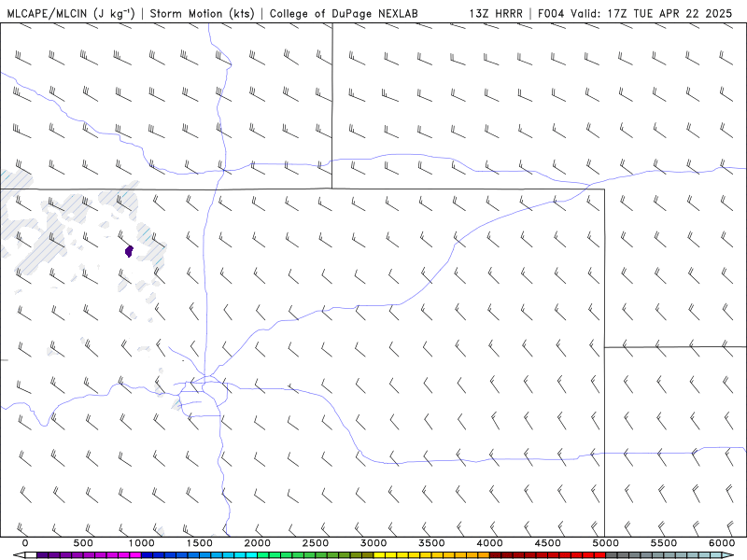The height and width of the screenshot is (560, 747).
Task: Click the 3000 label on the color scale
Action: (373, 543)
